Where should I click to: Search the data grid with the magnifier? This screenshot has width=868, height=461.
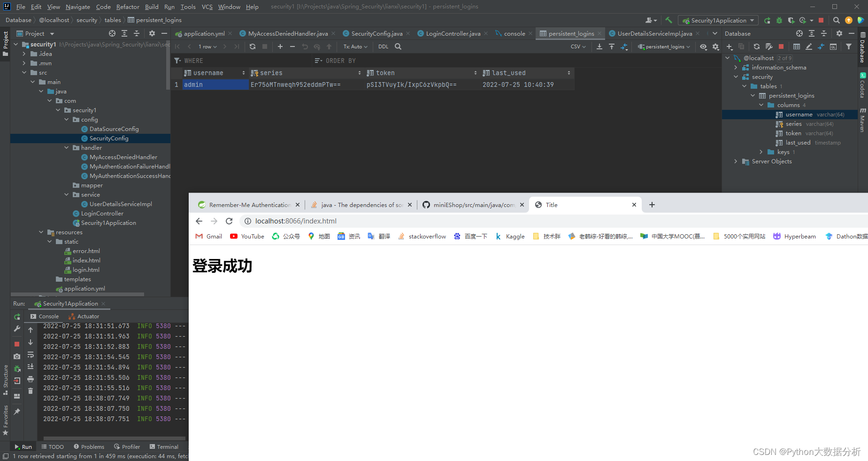point(398,46)
